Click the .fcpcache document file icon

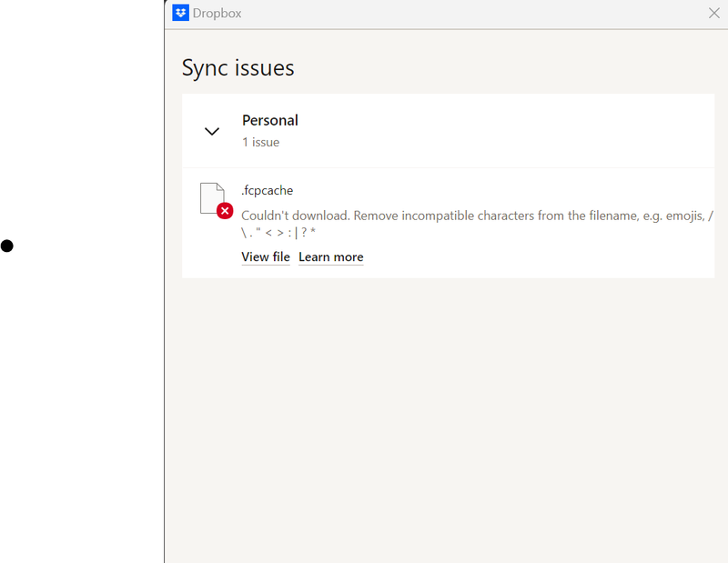[x=211, y=197]
